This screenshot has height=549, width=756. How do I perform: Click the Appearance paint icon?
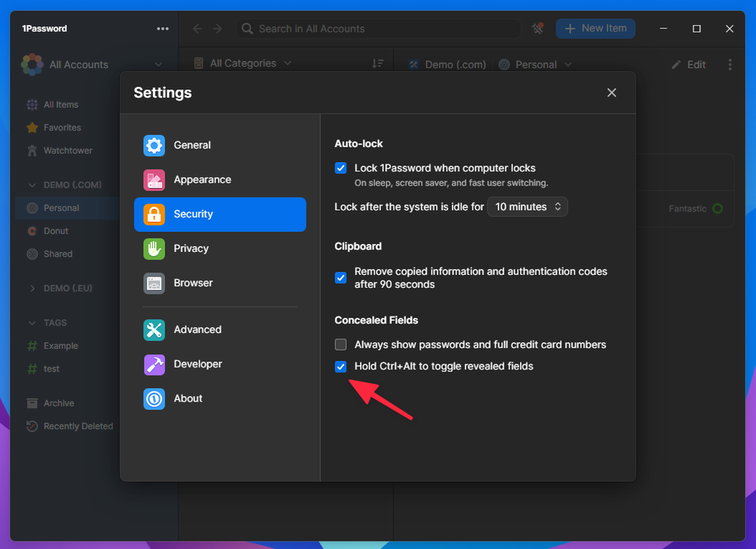tap(154, 180)
